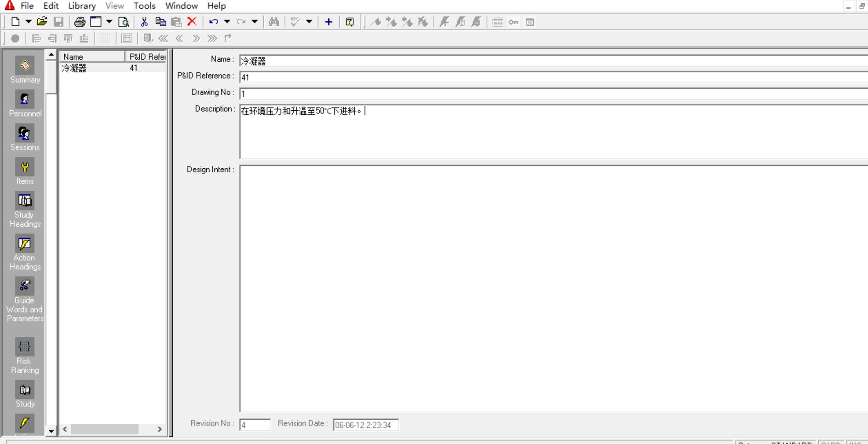Click the P&ID Reference column header
This screenshot has height=444, width=868.
[x=146, y=57]
